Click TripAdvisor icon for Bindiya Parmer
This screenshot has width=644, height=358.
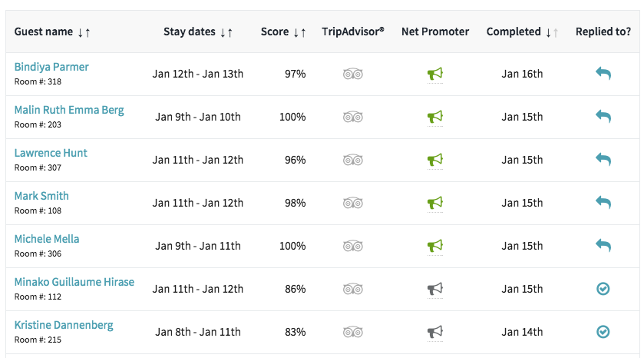pyautogui.click(x=353, y=74)
